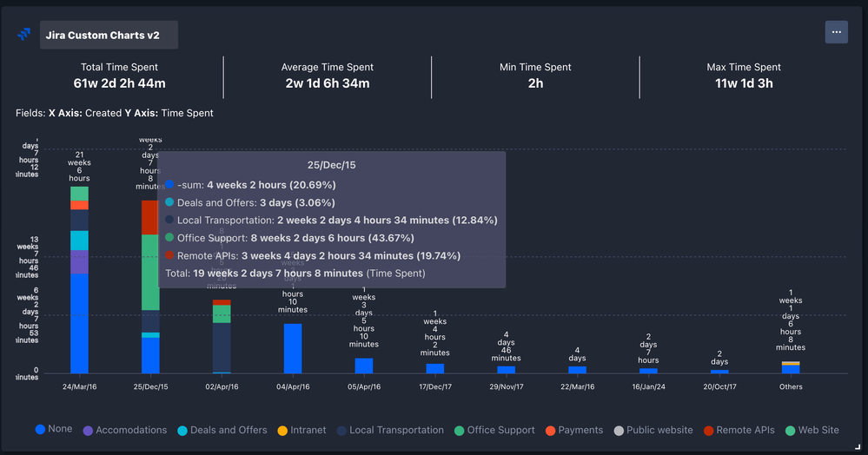Toggle the None legend entry
The height and width of the screenshot is (455, 868).
pos(54,429)
